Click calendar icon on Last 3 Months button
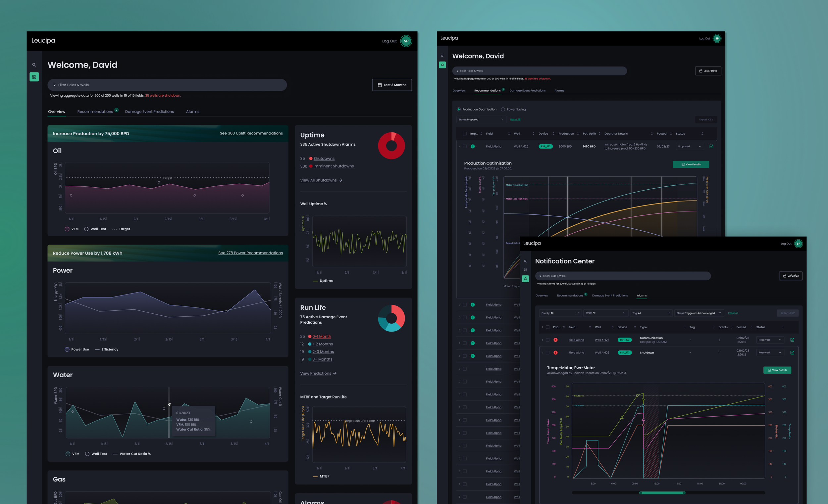The width and height of the screenshot is (828, 504). (x=380, y=85)
